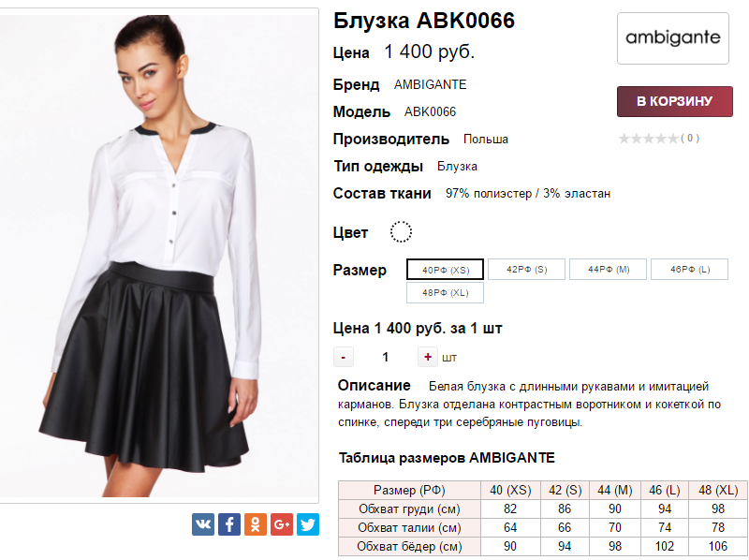Choose size 48РФ (XL)
The height and width of the screenshot is (560, 749).
pyautogui.click(x=446, y=293)
